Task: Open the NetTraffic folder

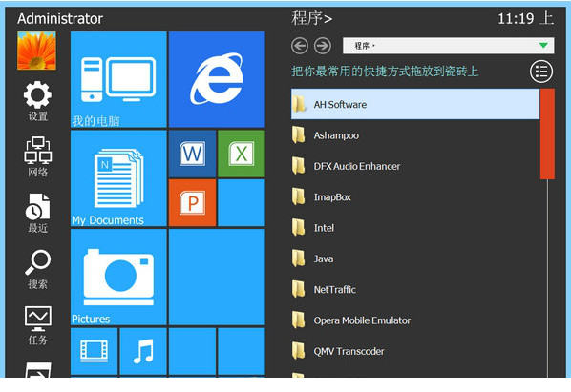Action: 415,289
